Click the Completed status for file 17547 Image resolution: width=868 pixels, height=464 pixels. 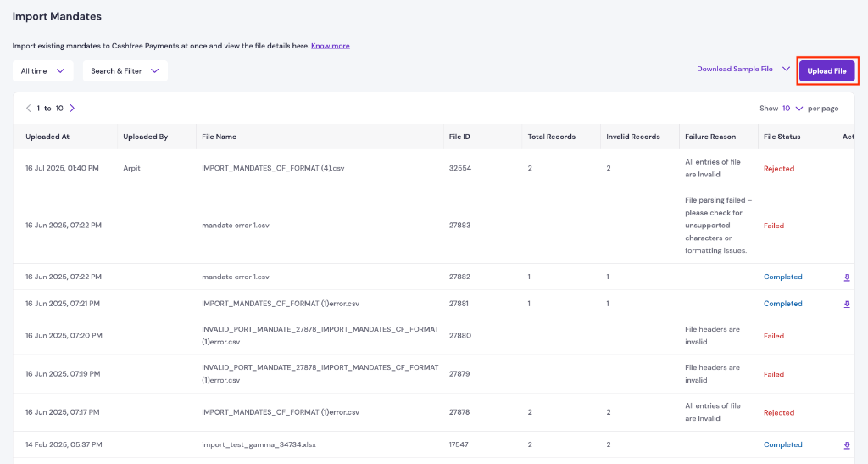point(782,445)
